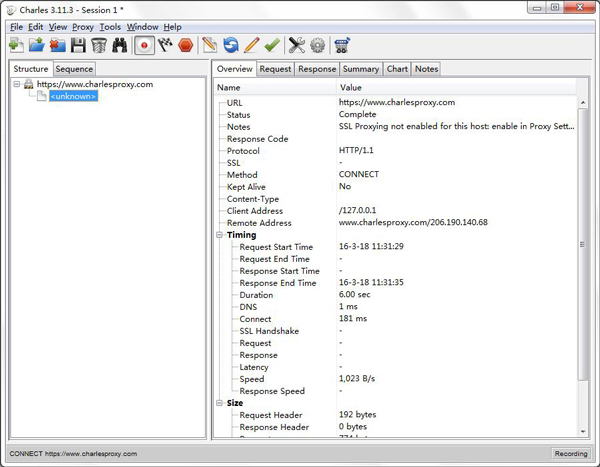Click the Recording status button
The width and height of the screenshot is (600, 467).
coord(571,454)
